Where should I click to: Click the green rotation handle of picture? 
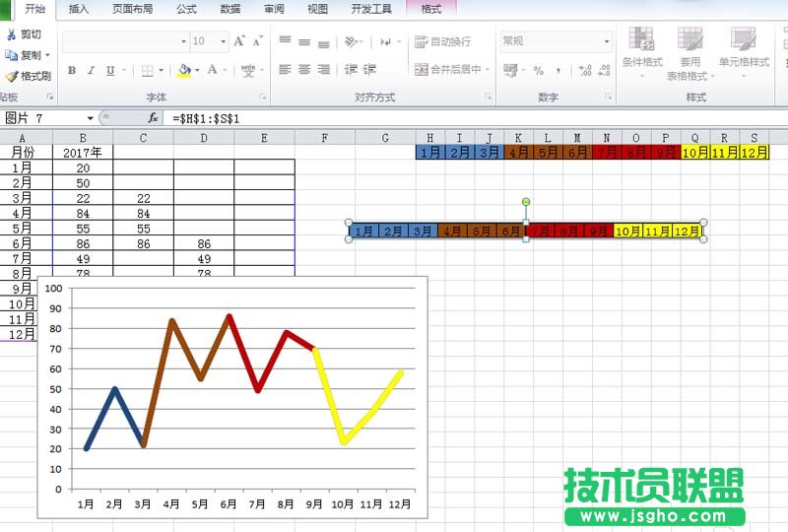click(526, 202)
